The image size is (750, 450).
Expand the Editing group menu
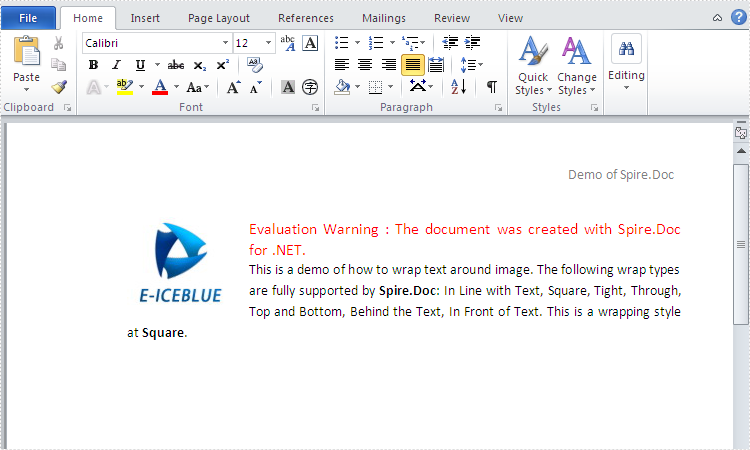(626, 63)
